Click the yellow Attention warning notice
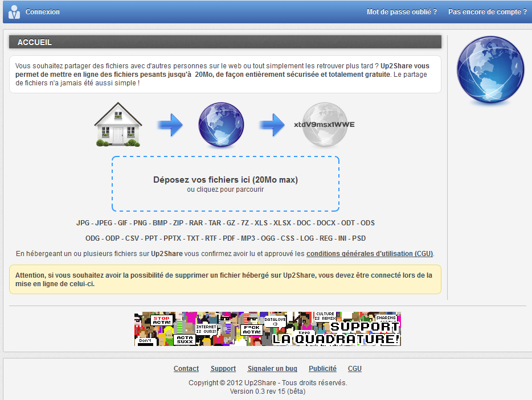This screenshot has height=400, width=532. click(225, 279)
